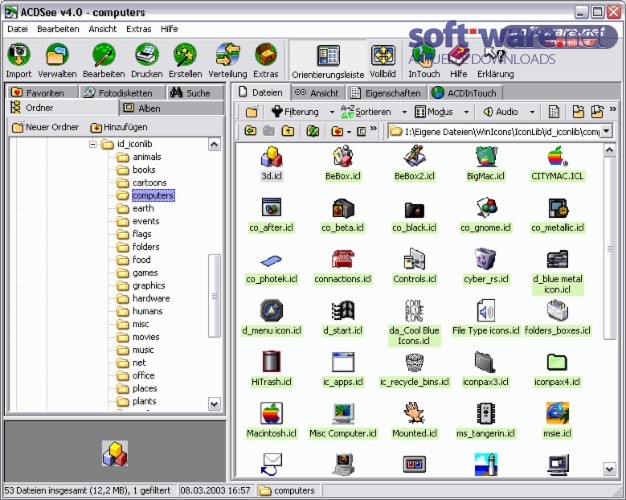This screenshot has height=500, width=626.
Task: Open the Import toolbar tool
Action: 18,61
